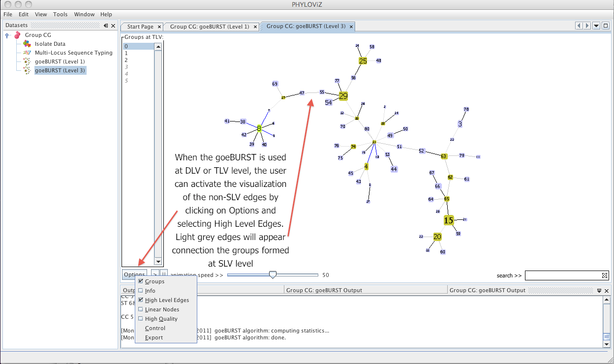The height and width of the screenshot is (364, 614).
Task: Enable High Quality rendering
Action: pyautogui.click(x=141, y=319)
